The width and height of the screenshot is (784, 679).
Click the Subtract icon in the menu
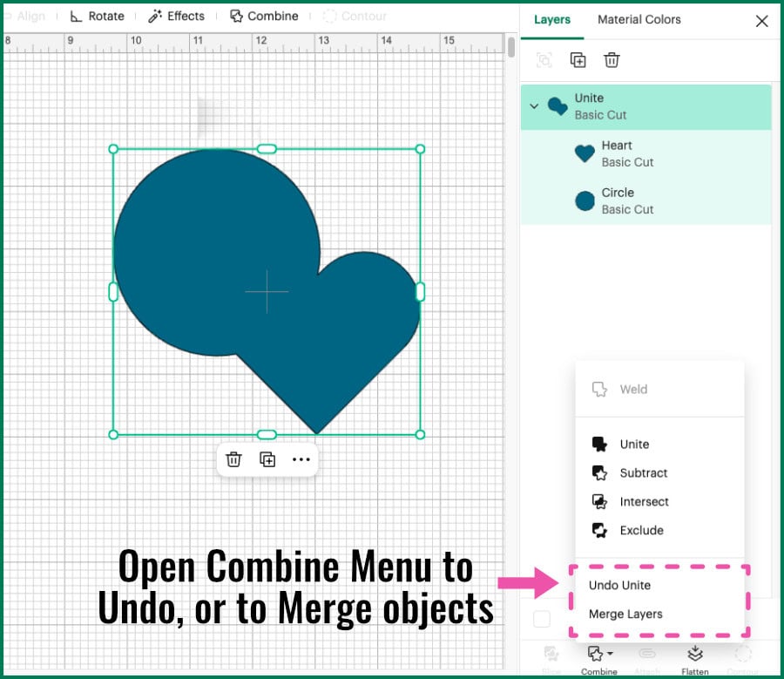pos(599,472)
